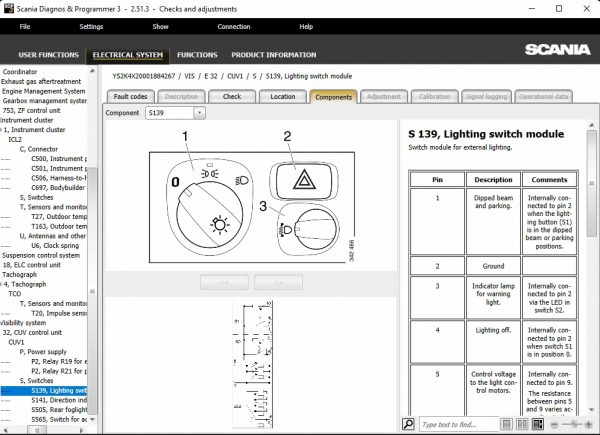Select '18, ELC control unit' tree item
Screen dimensions: 600x435
(31, 265)
